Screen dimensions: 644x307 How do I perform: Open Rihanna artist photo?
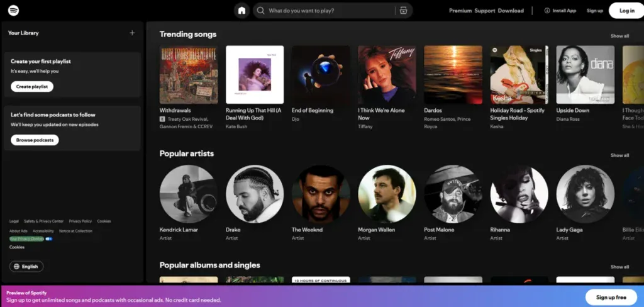tap(519, 194)
